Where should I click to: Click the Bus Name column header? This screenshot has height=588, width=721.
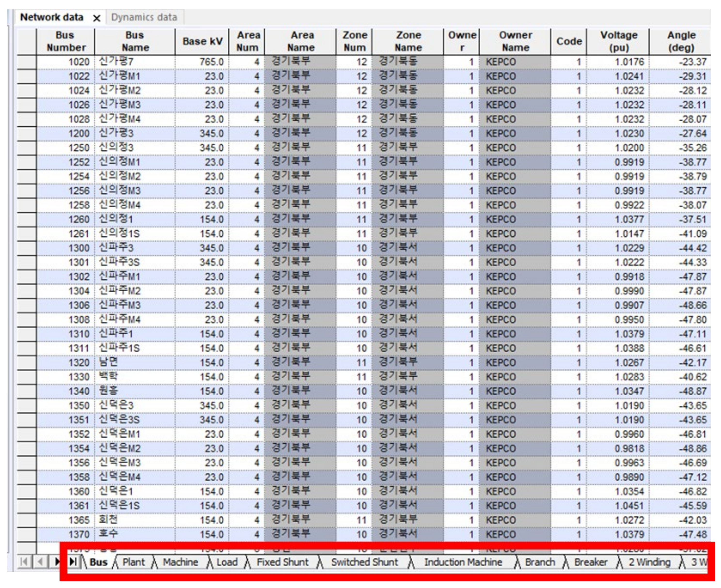pyautogui.click(x=135, y=41)
